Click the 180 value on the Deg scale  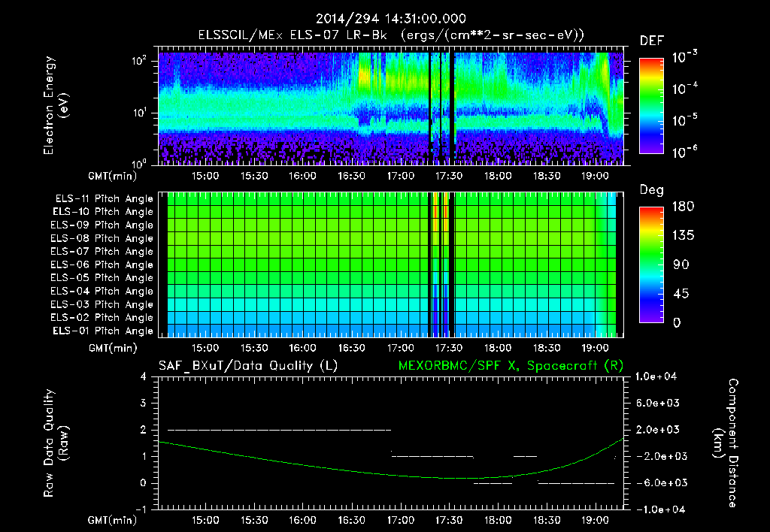[x=683, y=207]
